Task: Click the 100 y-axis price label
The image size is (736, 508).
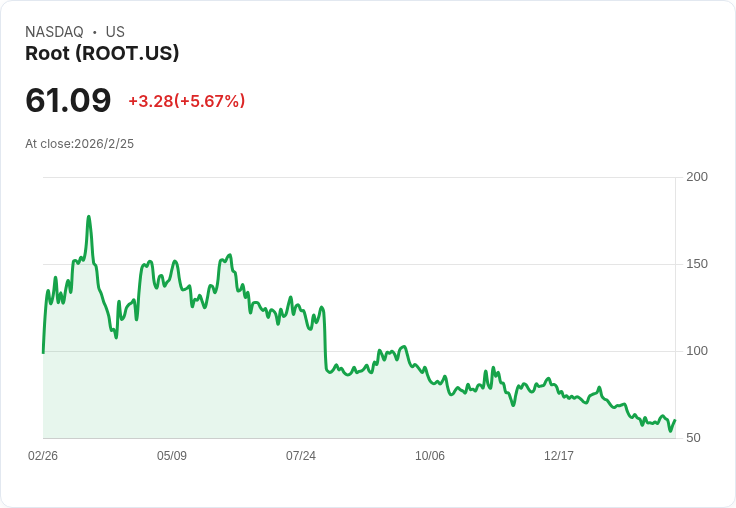Action: point(697,351)
